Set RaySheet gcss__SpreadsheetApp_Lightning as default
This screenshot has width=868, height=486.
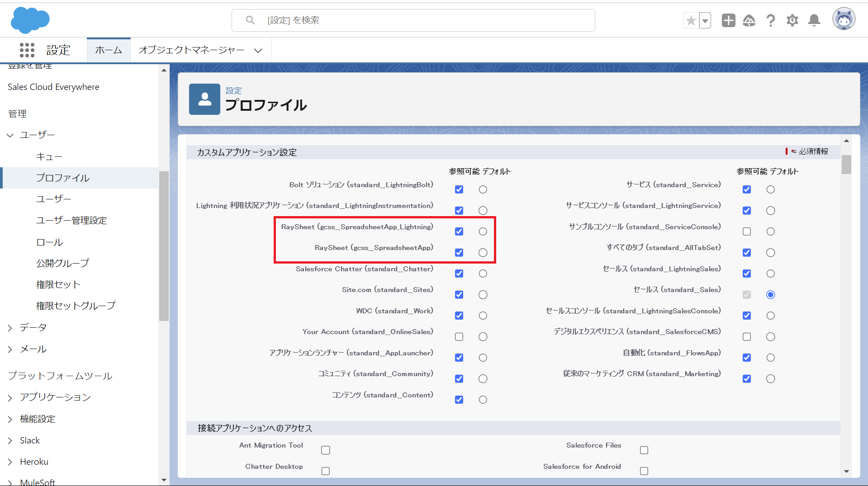coord(483,231)
